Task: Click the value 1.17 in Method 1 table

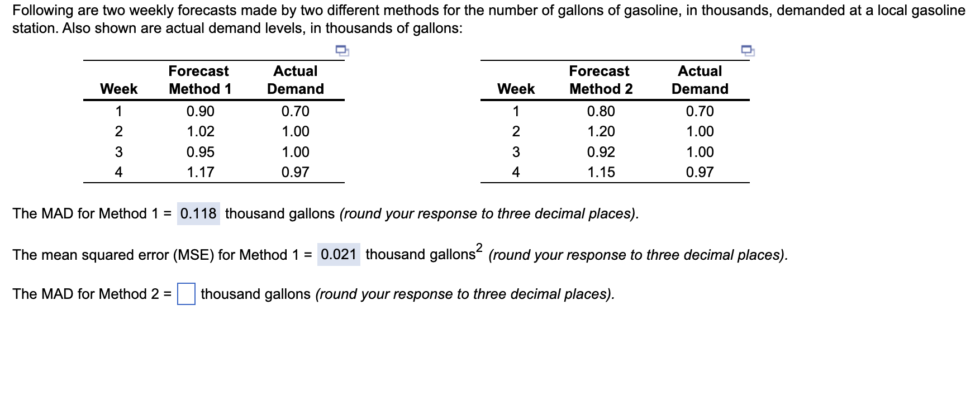Action: click(200, 172)
